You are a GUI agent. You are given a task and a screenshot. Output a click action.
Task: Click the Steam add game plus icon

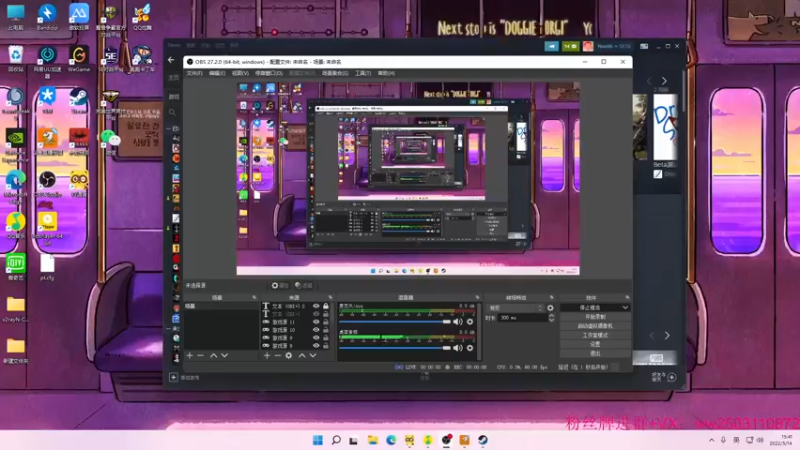coord(173,378)
